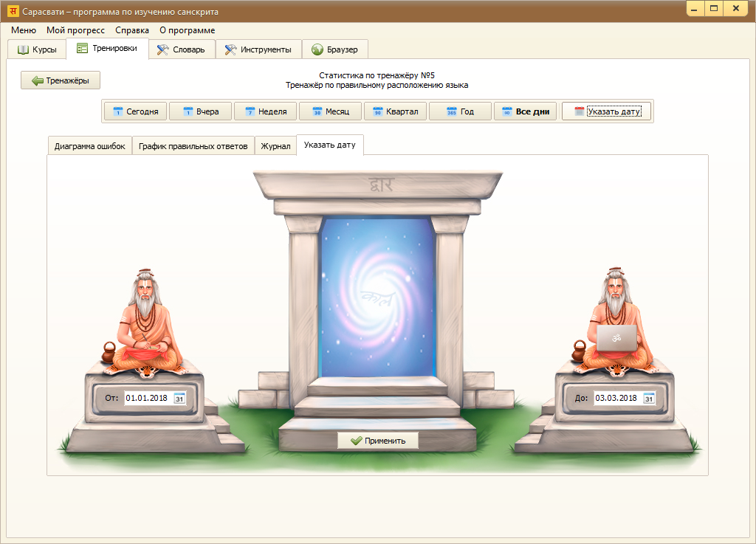756x544 pixels.
Task: Open calendar picker for the 'До' date
Action: (649, 399)
